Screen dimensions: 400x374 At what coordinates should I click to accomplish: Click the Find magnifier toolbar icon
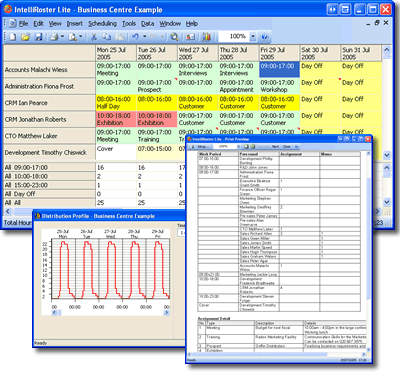174,37
